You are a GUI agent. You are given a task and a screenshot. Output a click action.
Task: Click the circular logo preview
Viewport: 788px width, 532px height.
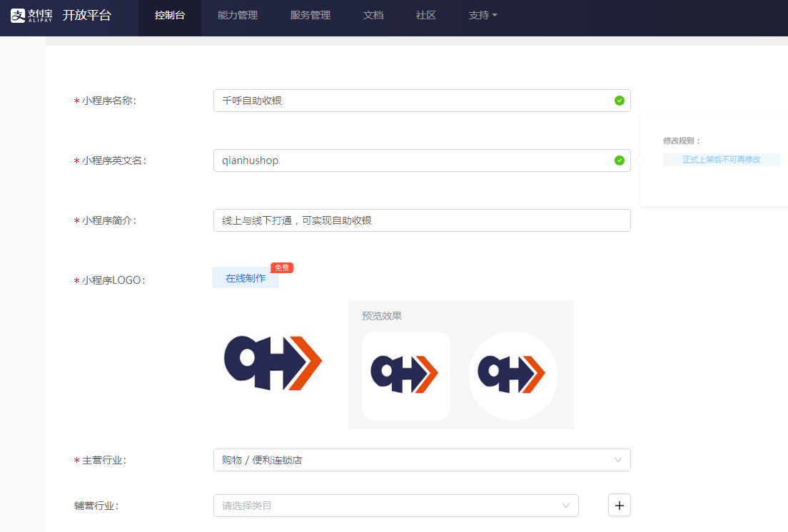[x=512, y=375]
